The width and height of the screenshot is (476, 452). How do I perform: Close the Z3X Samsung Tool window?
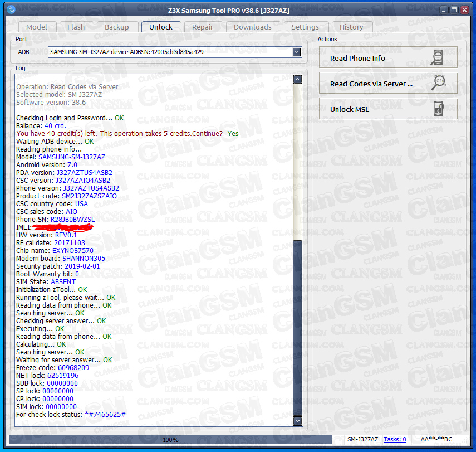[464, 10]
